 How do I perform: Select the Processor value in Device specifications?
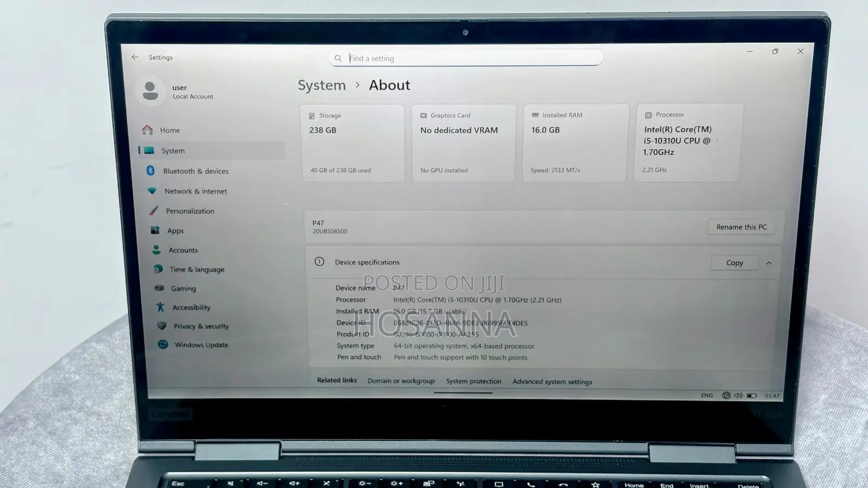(x=477, y=300)
